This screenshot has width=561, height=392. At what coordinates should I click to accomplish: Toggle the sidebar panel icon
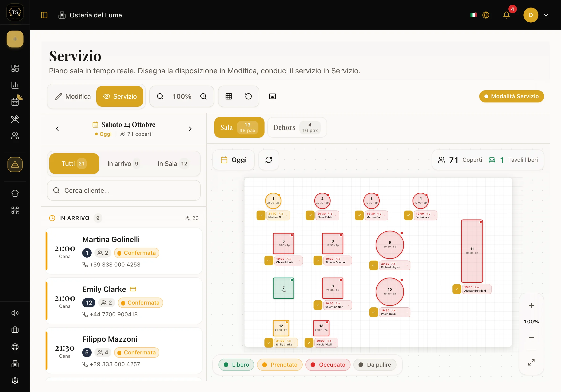(x=44, y=15)
